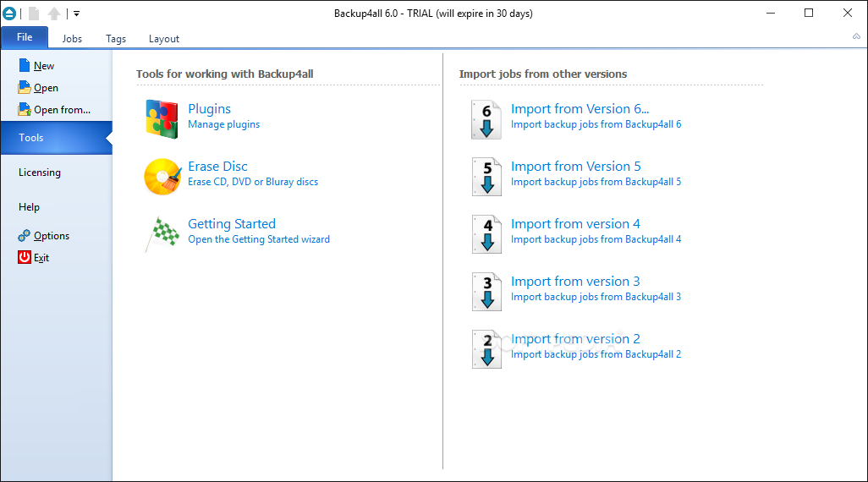This screenshot has height=482, width=868.
Task: Switch to the Jobs tab
Action: tap(72, 39)
